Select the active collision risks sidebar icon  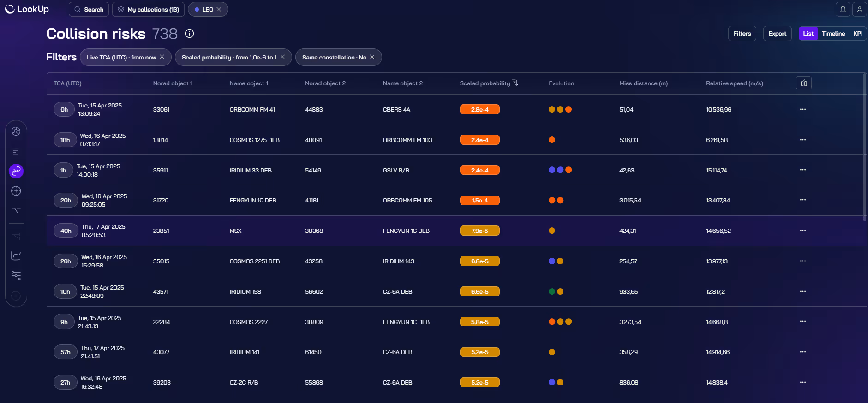(x=16, y=171)
